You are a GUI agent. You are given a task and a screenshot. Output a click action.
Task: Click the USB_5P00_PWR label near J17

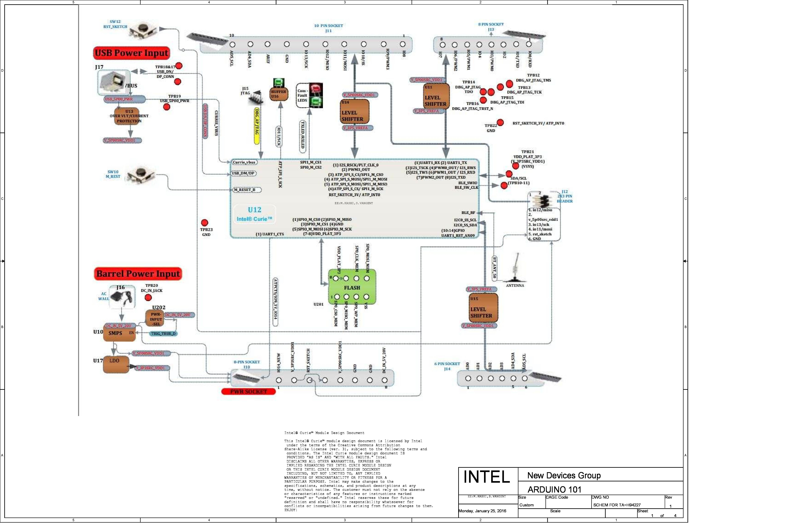point(125,100)
